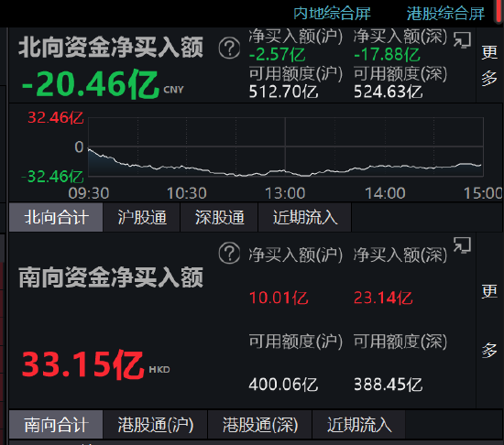504x445 pixels.
Task: Show southbound 近期流入 tab
Action: tap(358, 425)
